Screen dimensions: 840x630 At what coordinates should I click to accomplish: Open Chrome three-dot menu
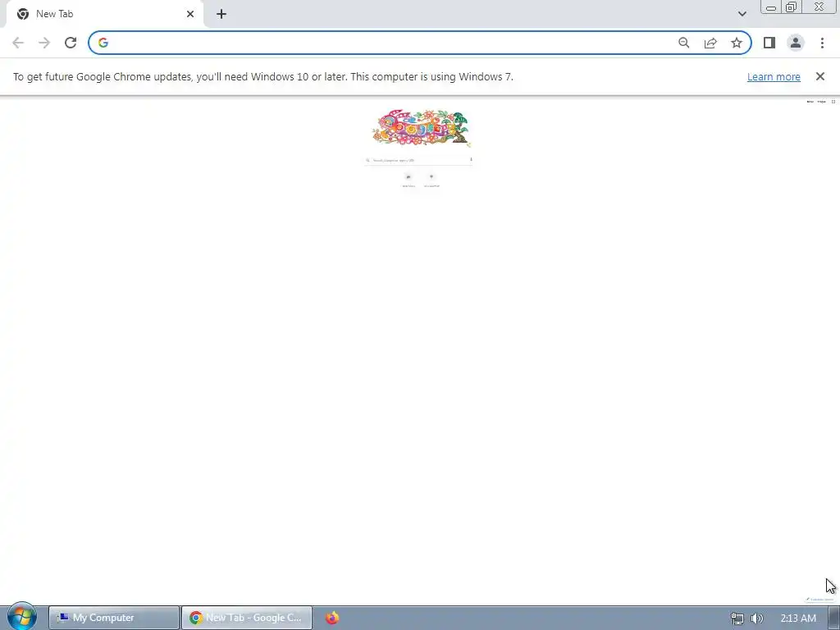tap(822, 43)
